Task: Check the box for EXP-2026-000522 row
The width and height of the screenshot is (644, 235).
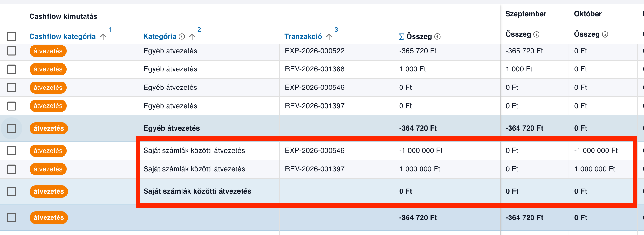Action: (x=11, y=51)
